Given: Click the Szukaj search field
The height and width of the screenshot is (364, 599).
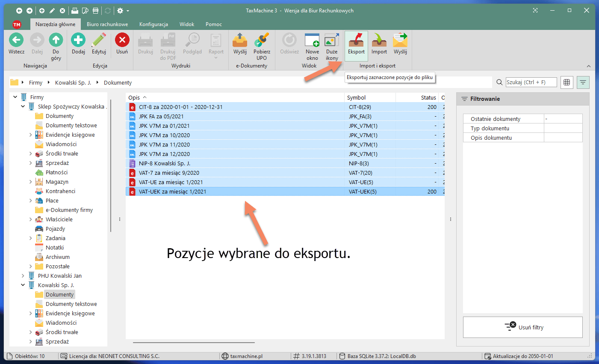Looking at the screenshot, I should click(x=531, y=82).
